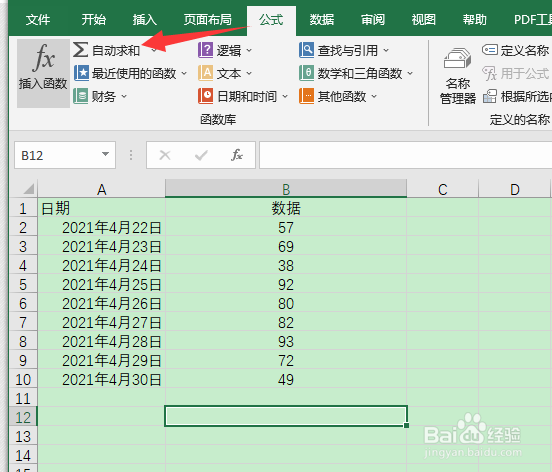Click Create from Selection (根据所选) icon
The width and height of the screenshot is (552, 472).
click(490, 96)
